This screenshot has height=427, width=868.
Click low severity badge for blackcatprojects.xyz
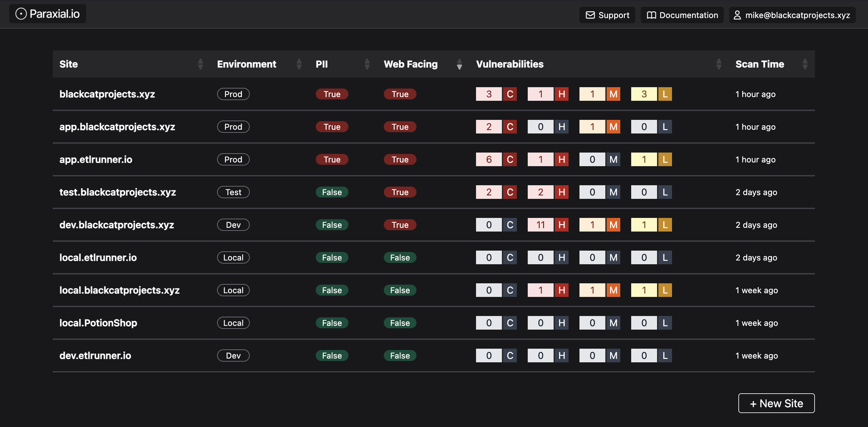tap(652, 94)
